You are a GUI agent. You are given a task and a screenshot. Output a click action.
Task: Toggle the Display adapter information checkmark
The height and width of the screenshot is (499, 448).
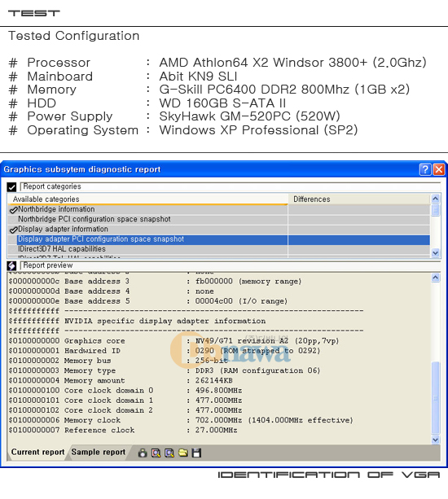pos(13,230)
